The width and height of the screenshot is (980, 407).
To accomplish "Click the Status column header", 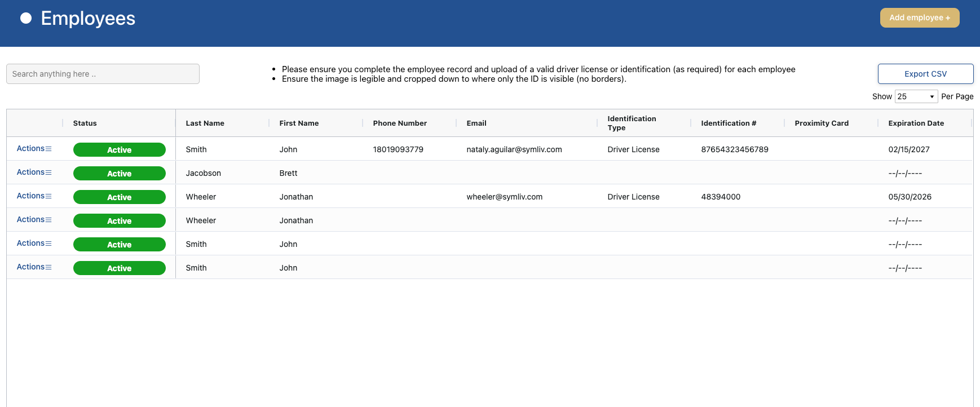I will click(85, 123).
